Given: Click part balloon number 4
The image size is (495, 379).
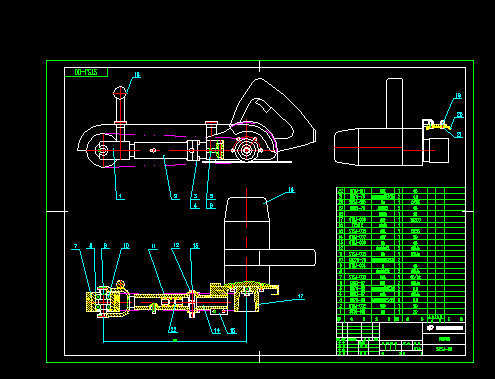Looking at the screenshot, I should coord(196,206).
